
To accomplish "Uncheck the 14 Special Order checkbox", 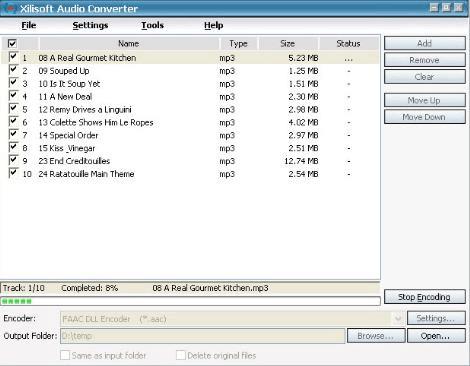I will point(13,134).
